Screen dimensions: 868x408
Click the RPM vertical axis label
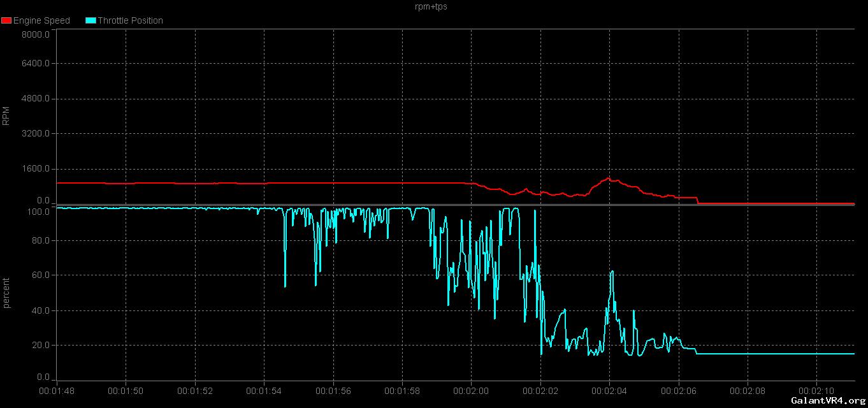(x=6, y=115)
